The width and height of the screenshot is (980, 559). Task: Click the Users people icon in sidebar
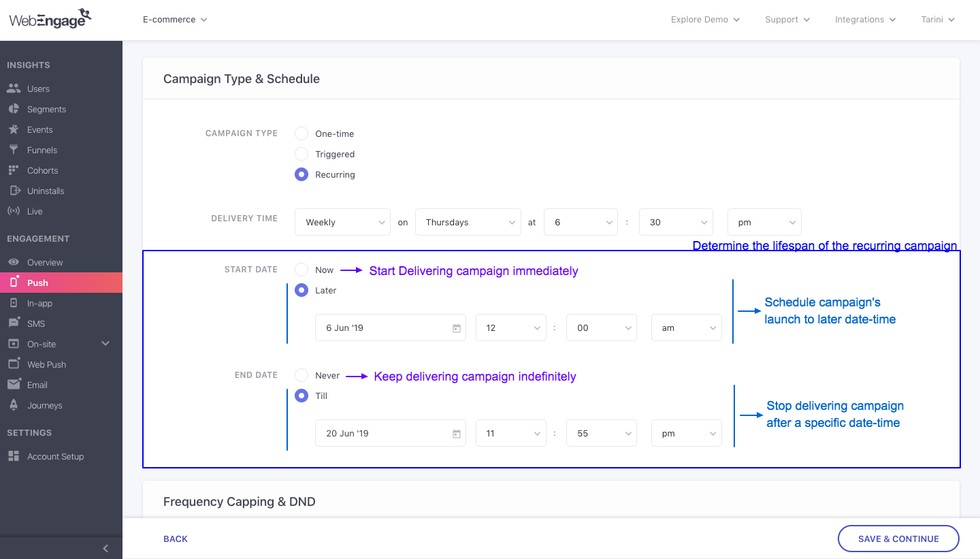(x=14, y=89)
